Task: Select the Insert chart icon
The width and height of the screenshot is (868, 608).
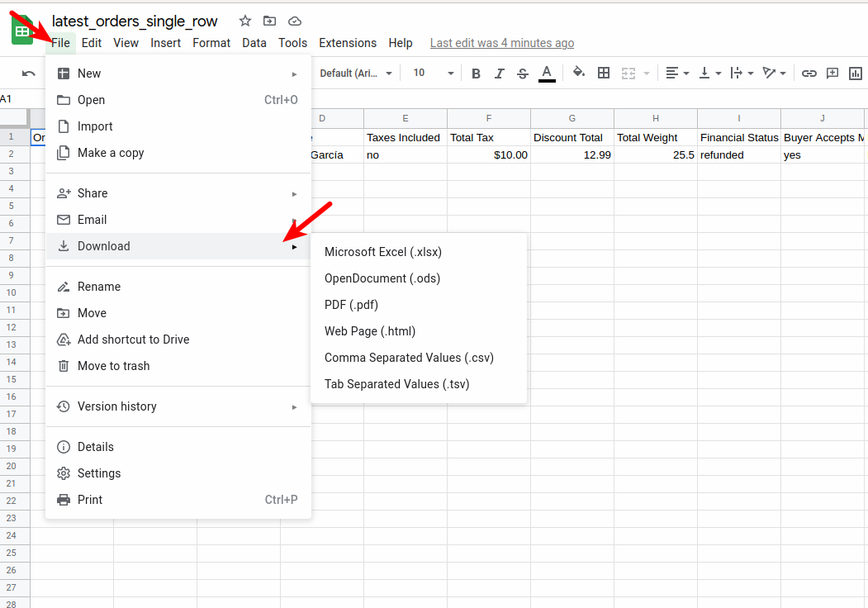Action: (856, 73)
